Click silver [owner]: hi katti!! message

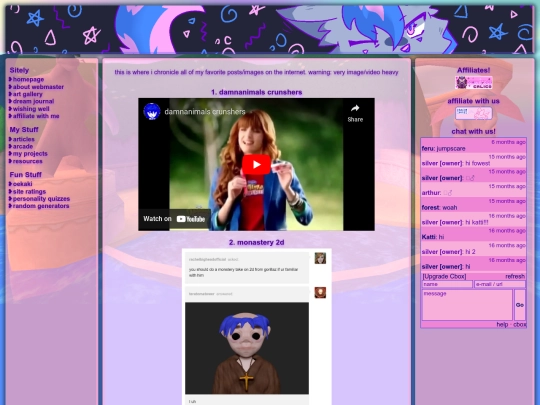473,219
